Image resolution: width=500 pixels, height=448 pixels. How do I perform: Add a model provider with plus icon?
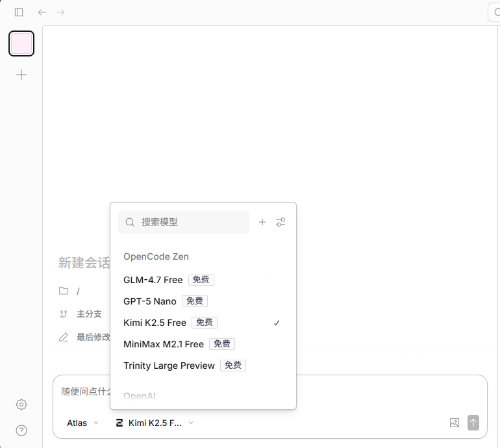pos(262,222)
